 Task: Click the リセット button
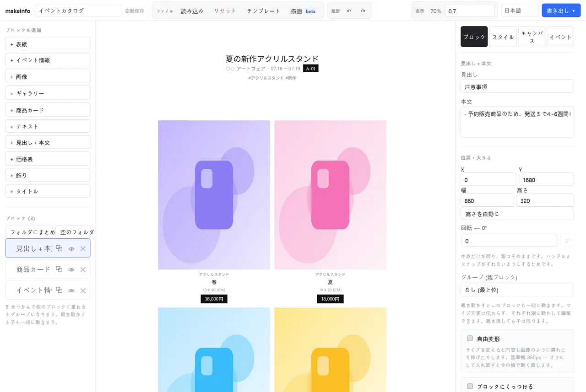point(225,11)
